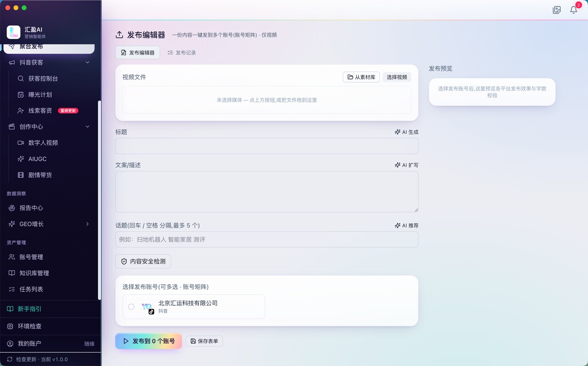Open notifications bell with badge
This screenshot has width=588, height=366.
tap(574, 10)
